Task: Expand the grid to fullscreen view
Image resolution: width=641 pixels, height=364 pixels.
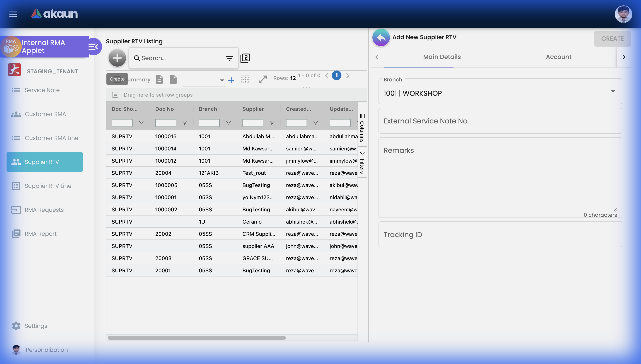Action: click(x=263, y=79)
